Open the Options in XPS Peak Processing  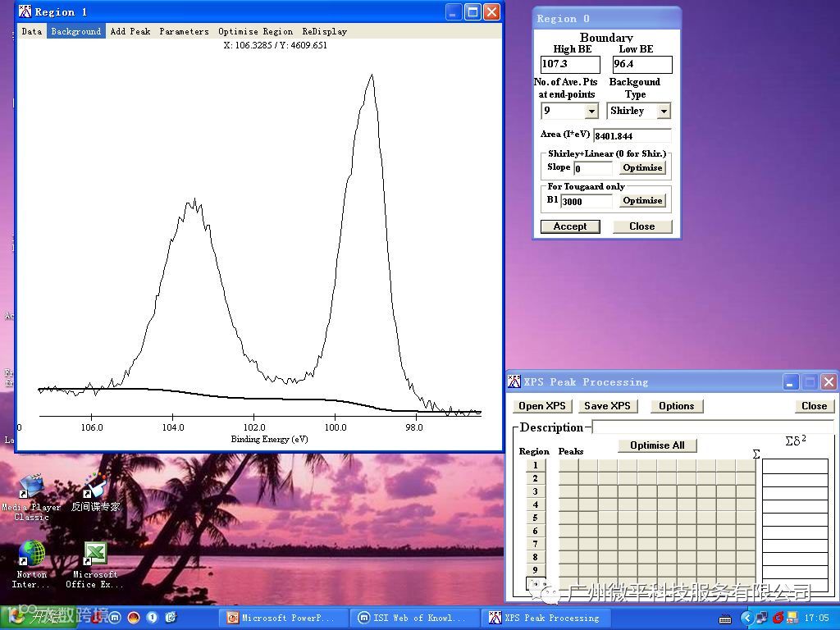pyautogui.click(x=677, y=406)
